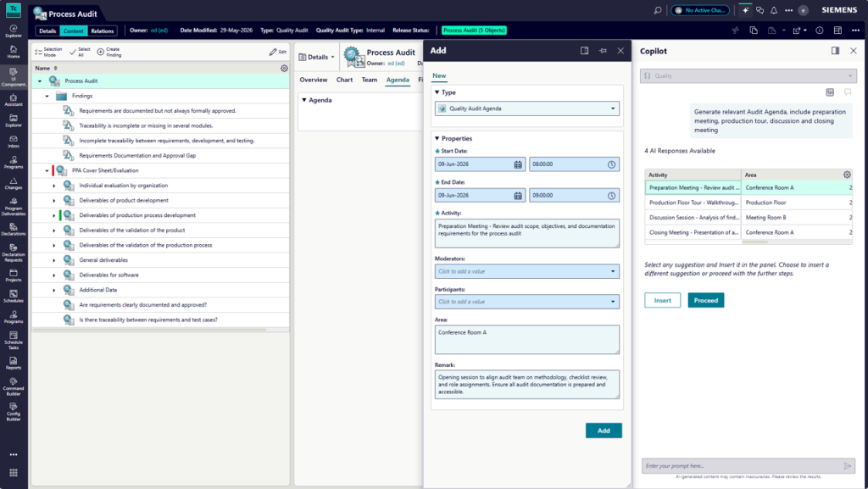This screenshot has height=489, width=868.
Task: Click the tree panel horizontal scrollbar
Action: tap(149, 330)
